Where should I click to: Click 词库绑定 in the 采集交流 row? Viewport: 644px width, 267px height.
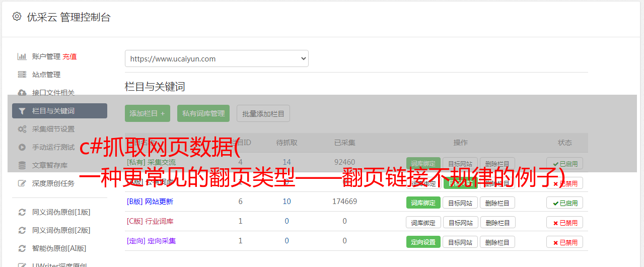click(423, 164)
